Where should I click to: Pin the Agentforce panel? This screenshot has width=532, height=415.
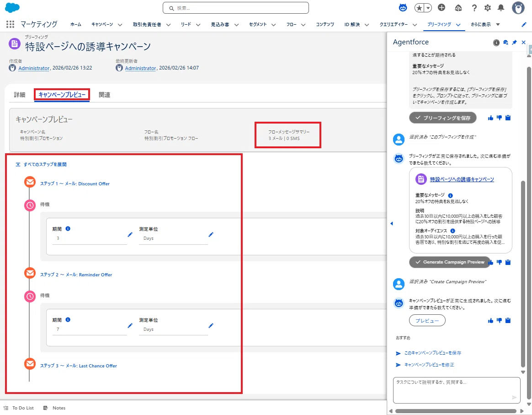514,43
